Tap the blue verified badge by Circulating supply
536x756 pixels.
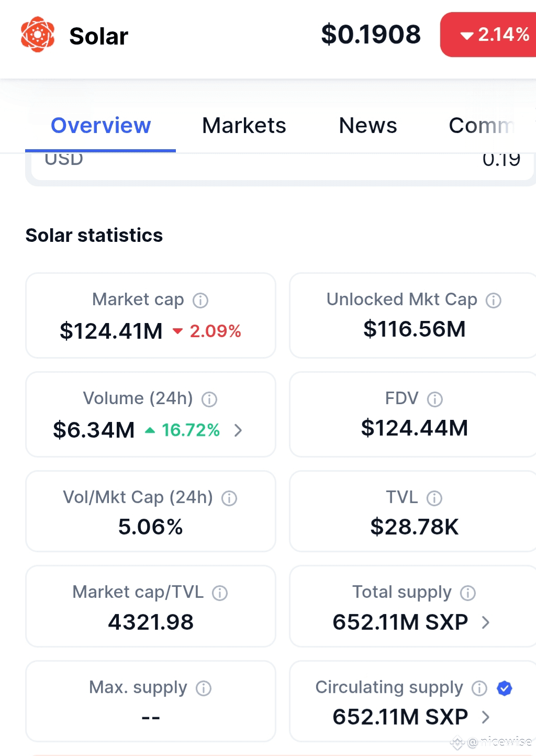(505, 688)
